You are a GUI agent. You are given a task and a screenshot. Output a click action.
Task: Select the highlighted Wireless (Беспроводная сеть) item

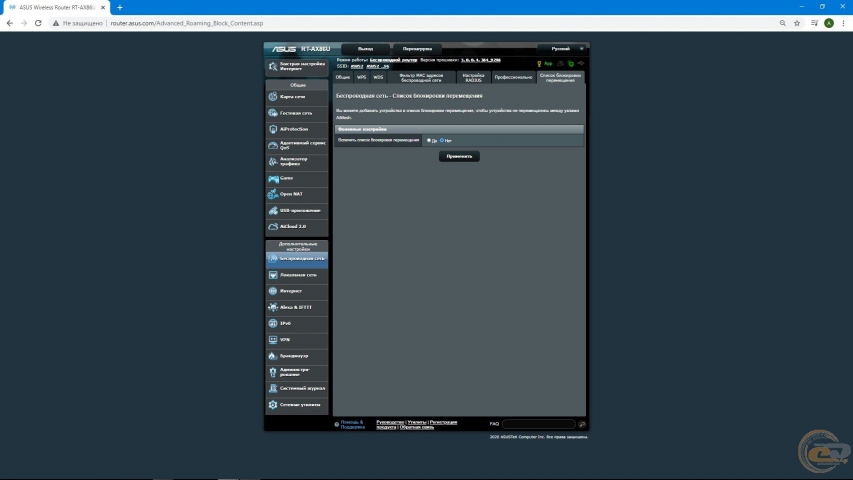296,259
